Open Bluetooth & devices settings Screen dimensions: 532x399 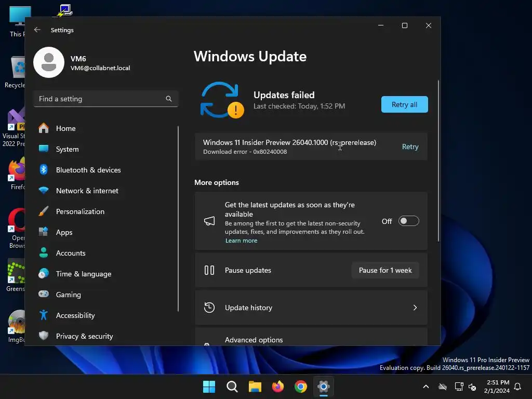pyautogui.click(x=106, y=170)
